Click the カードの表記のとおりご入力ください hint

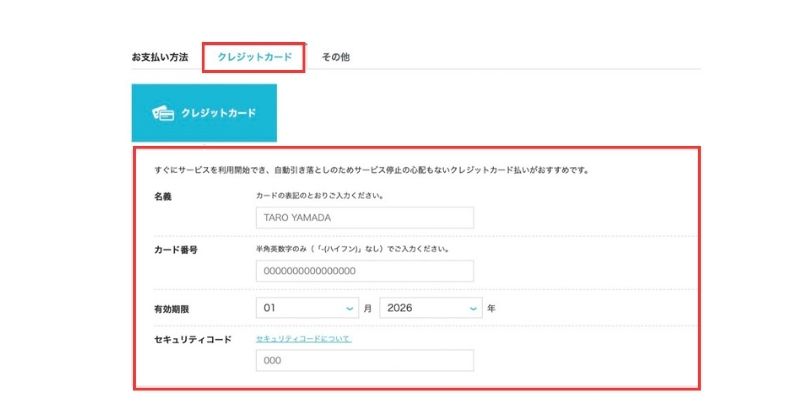pyautogui.click(x=320, y=195)
